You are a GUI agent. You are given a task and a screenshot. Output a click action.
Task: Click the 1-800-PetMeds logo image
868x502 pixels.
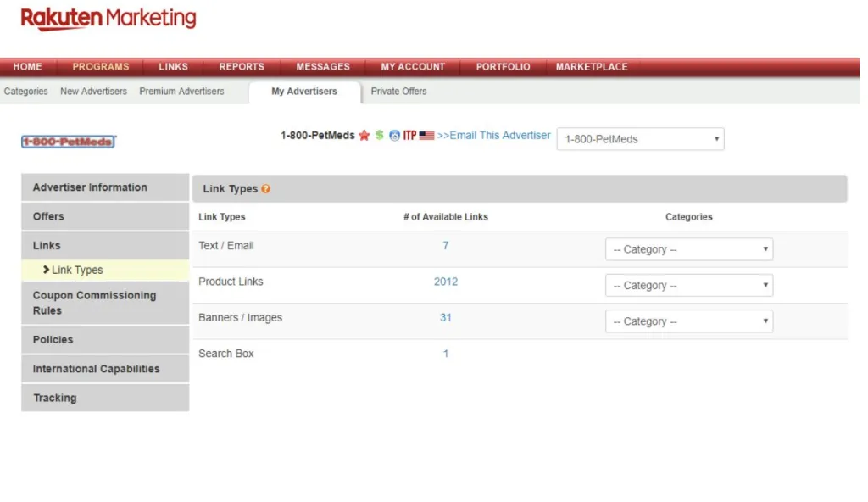coord(69,142)
